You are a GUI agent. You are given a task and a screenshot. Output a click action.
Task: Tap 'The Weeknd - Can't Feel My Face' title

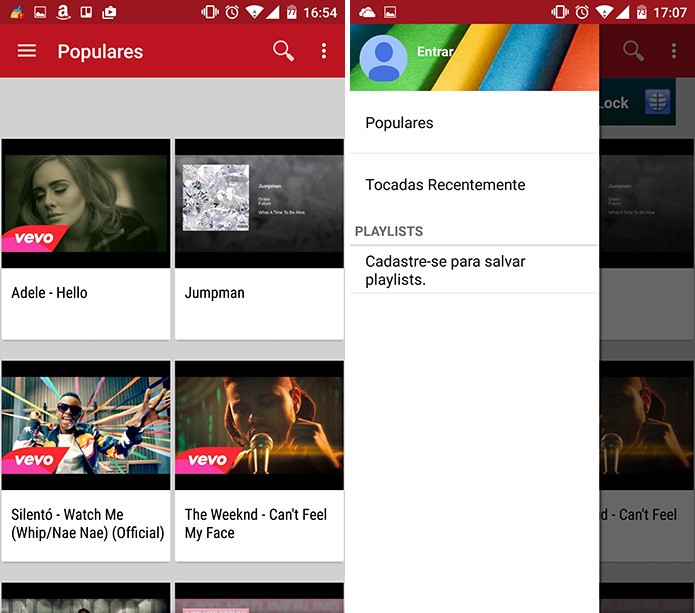pyautogui.click(x=256, y=523)
